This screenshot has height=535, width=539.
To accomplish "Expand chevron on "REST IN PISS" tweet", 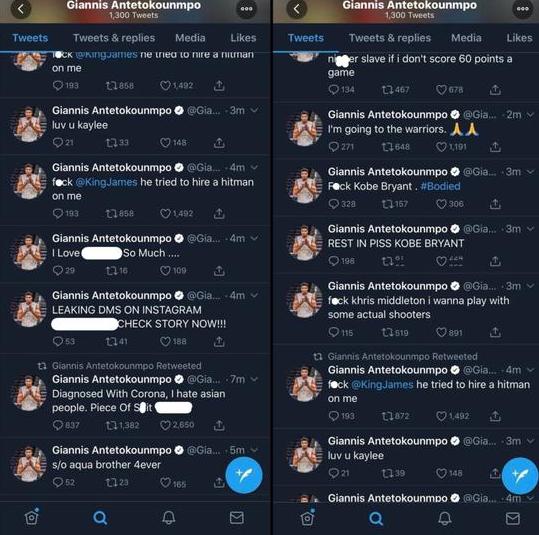I will pyautogui.click(x=530, y=229).
